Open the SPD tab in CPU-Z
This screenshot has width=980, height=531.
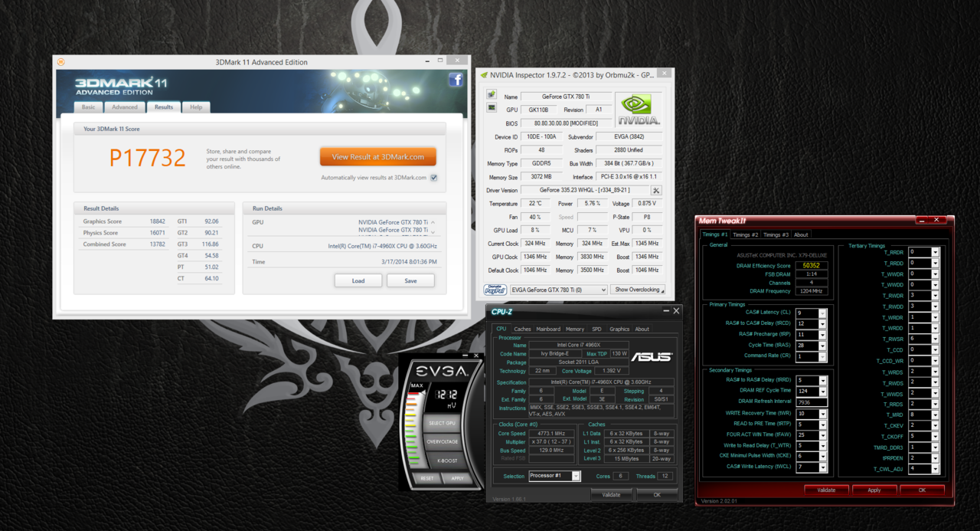pos(597,329)
